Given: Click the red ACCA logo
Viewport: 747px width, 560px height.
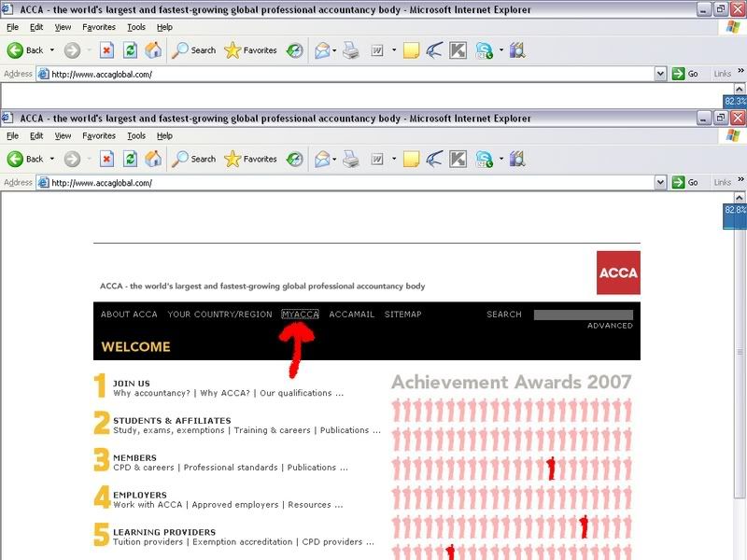Looking at the screenshot, I should [618, 273].
